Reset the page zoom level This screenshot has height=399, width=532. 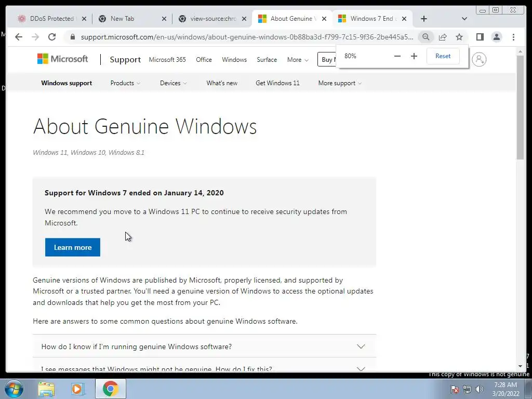coord(443,56)
